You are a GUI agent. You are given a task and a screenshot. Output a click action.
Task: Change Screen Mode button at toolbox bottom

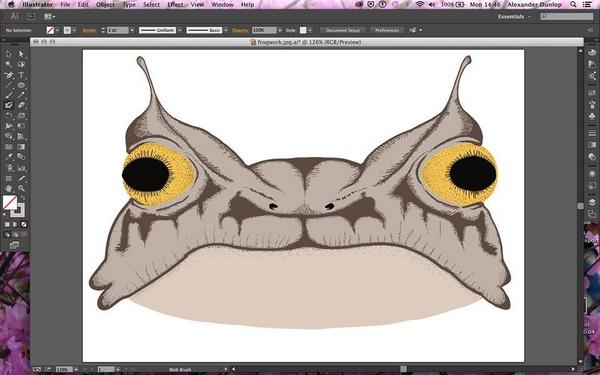pos(15,245)
